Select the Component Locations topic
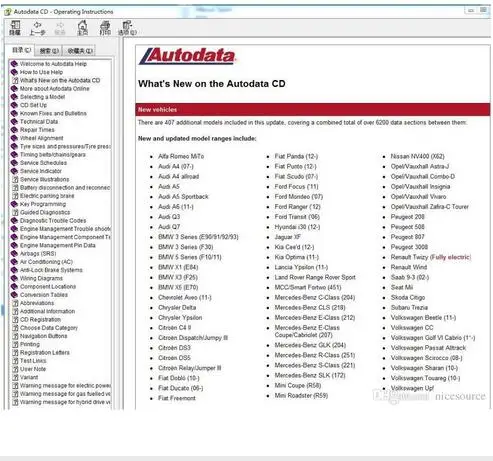Image resolution: width=493 pixels, height=461 pixels. pos(48,286)
